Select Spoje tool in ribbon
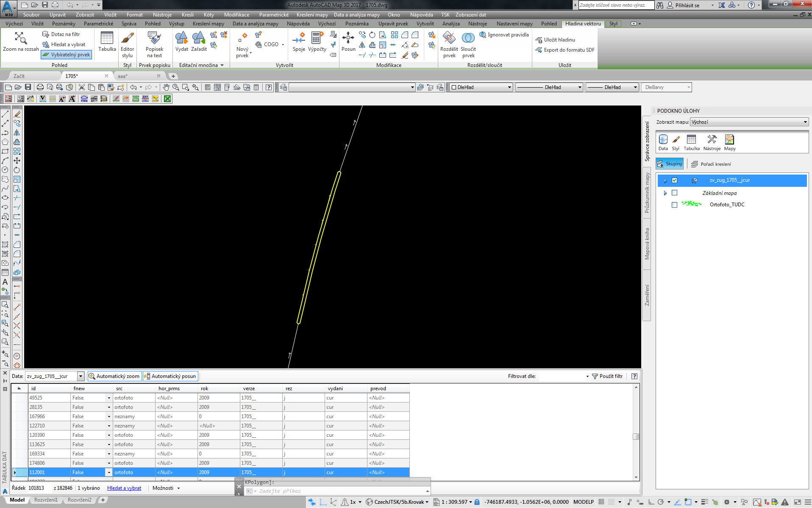The width and height of the screenshot is (812, 508). [299, 42]
